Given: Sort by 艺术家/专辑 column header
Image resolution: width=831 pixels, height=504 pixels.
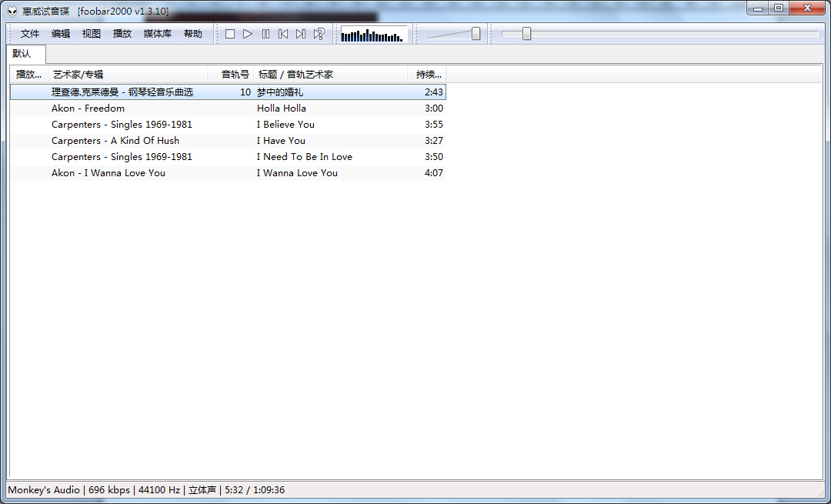Looking at the screenshot, I should tap(127, 75).
